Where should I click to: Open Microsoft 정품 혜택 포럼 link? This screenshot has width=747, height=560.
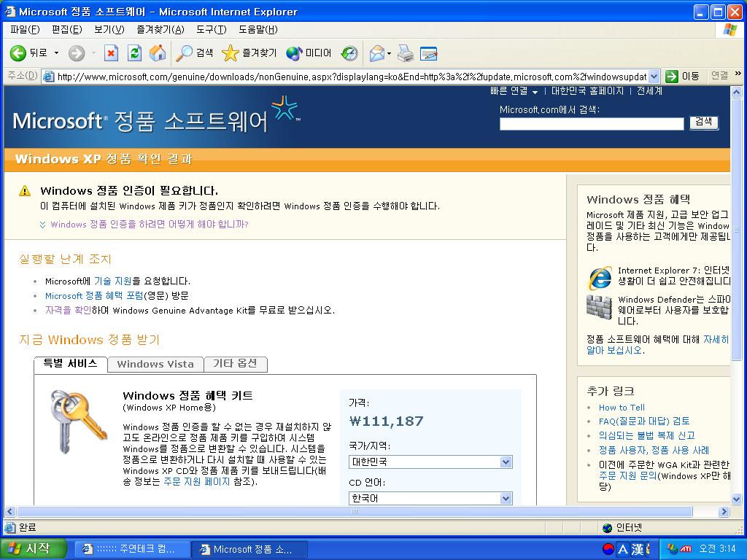(x=94, y=296)
